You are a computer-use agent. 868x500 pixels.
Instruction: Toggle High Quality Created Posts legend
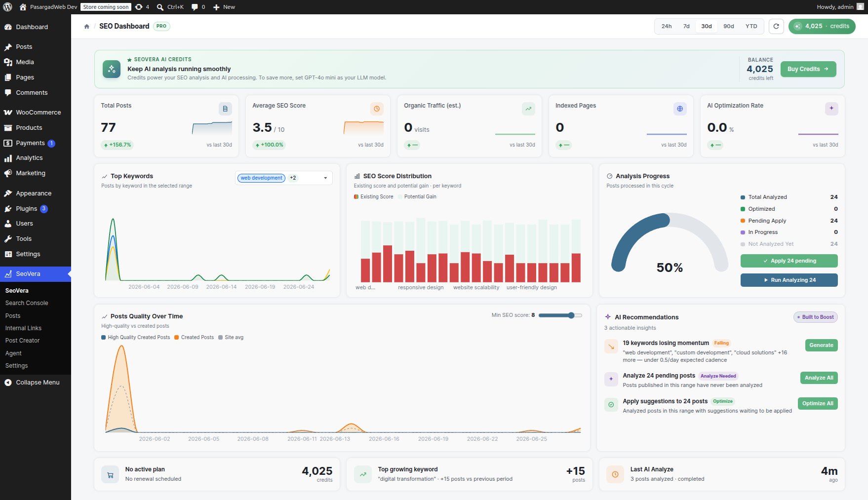point(136,338)
